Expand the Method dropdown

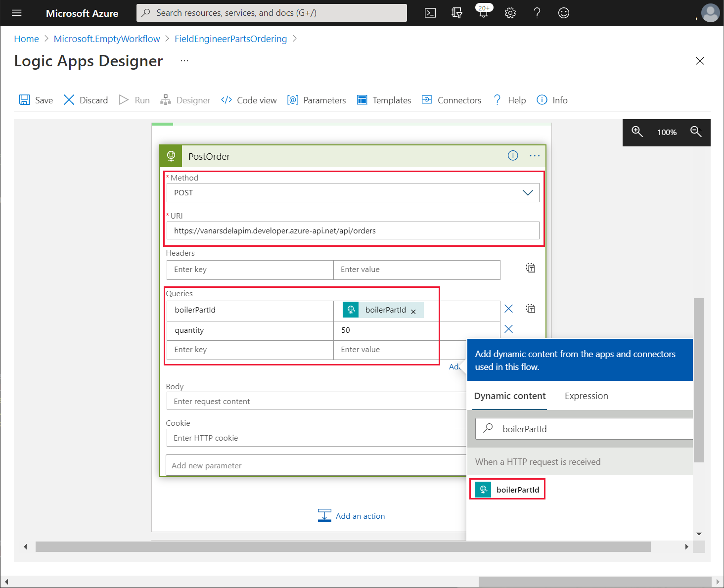click(x=528, y=193)
